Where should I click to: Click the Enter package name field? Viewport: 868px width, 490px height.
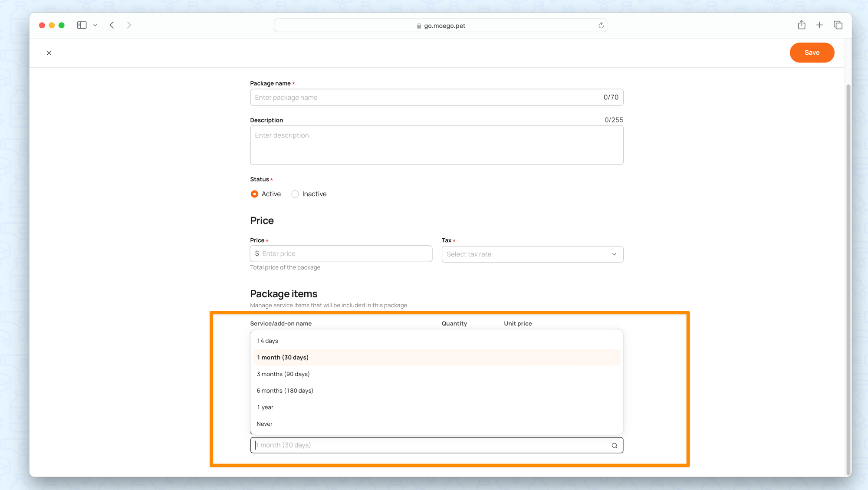(x=425, y=97)
